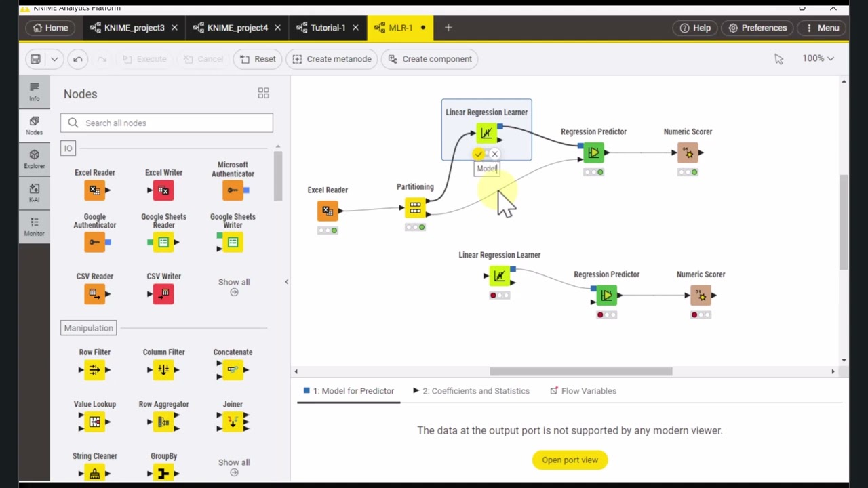Select the Row Filter node icon
This screenshot has height=488, width=868.
(95, 369)
